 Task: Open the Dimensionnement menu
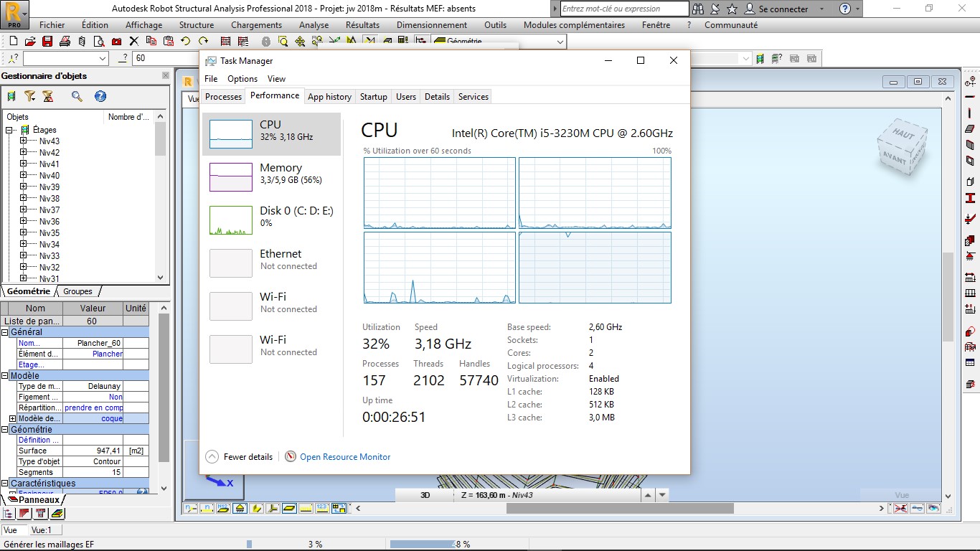point(432,24)
